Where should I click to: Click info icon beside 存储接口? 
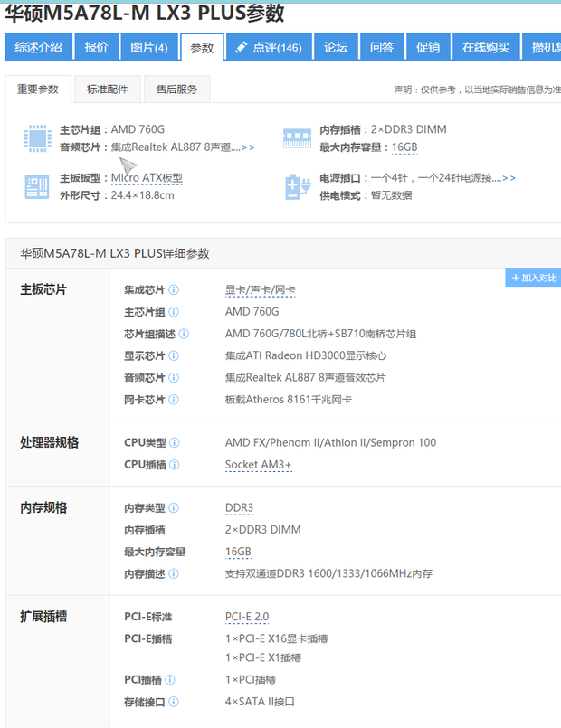pos(174,702)
